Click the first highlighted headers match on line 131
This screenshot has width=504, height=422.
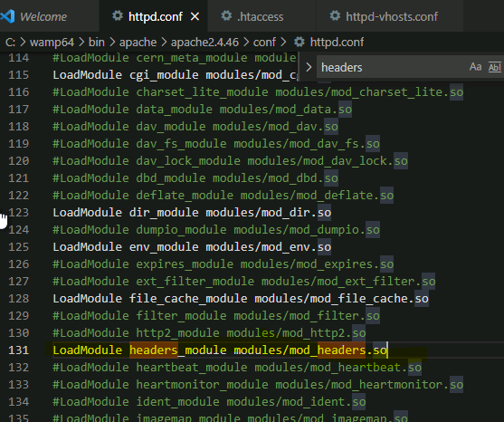[154, 350]
